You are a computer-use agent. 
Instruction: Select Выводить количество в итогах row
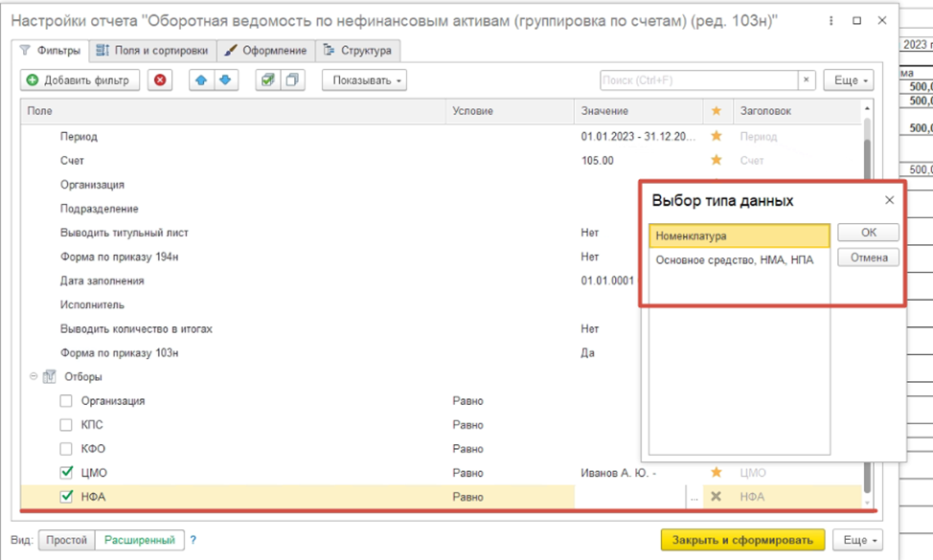(136, 328)
